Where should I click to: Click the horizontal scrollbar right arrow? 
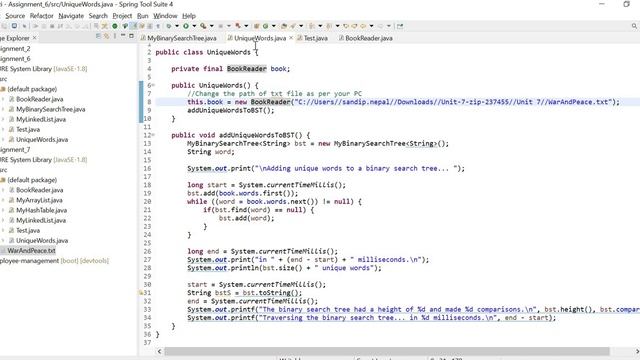[637, 351]
